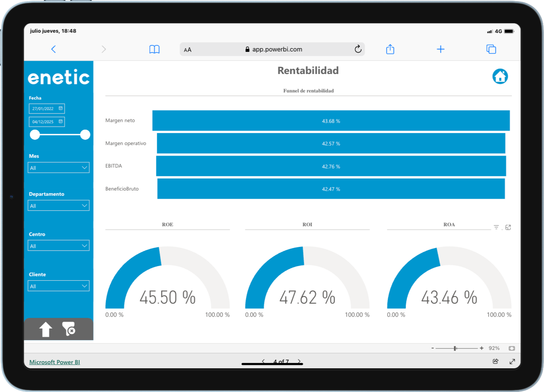Click the start date field 27/01/2022
Screen dimensions: 544x392
(47, 109)
